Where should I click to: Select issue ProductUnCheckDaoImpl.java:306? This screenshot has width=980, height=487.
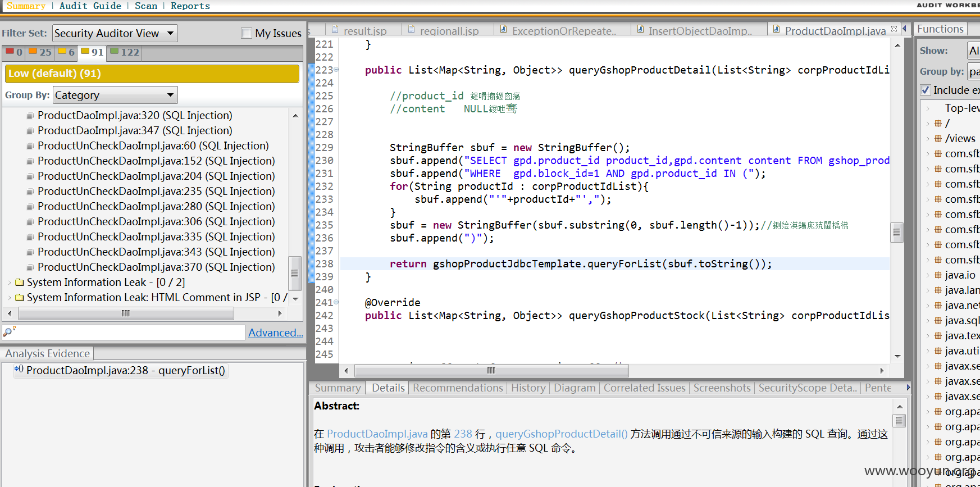coord(156,221)
